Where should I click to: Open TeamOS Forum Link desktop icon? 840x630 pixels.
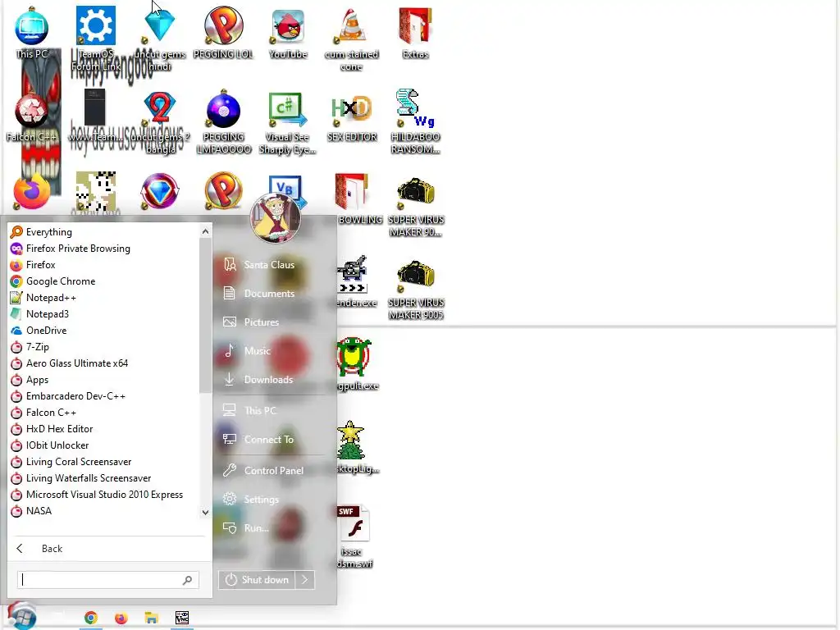tap(95, 38)
